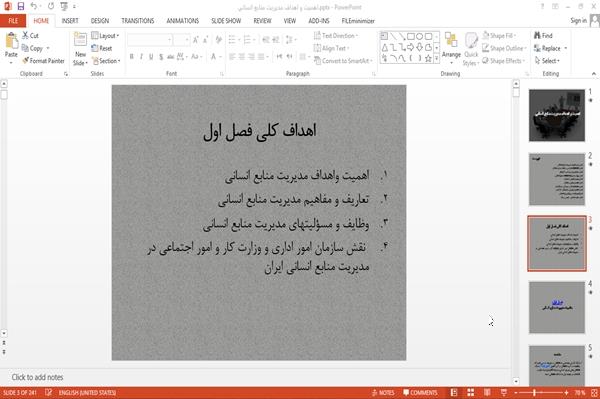Click the Copy button
The image size is (600, 399).
(x=33, y=48)
